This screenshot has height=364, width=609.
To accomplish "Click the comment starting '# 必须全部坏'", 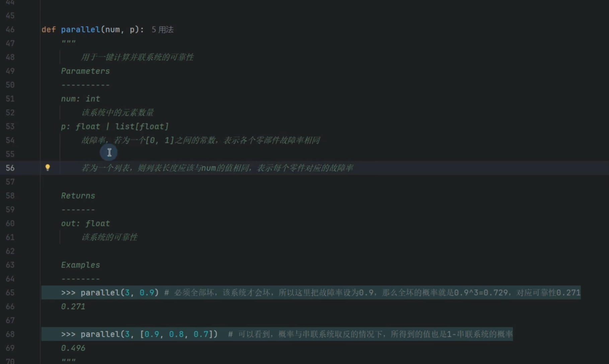I will point(372,293).
